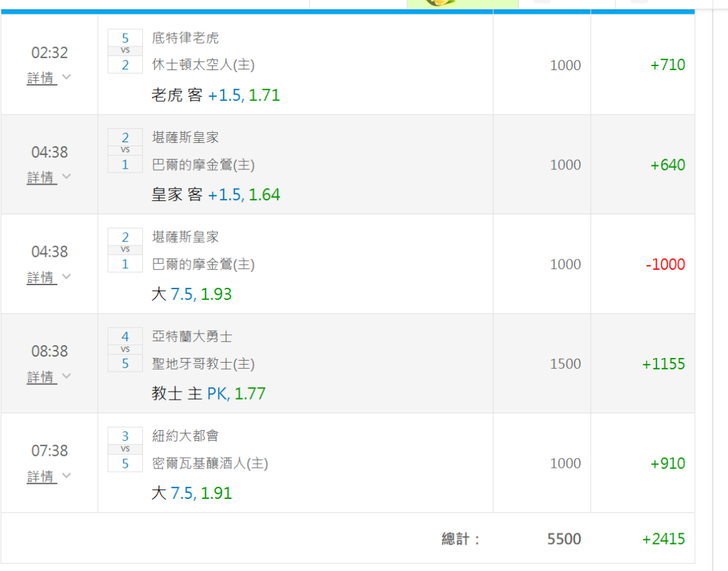Expand chevron next to 07:38 詳情
This screenshot has width=728, height=571.
66,475
